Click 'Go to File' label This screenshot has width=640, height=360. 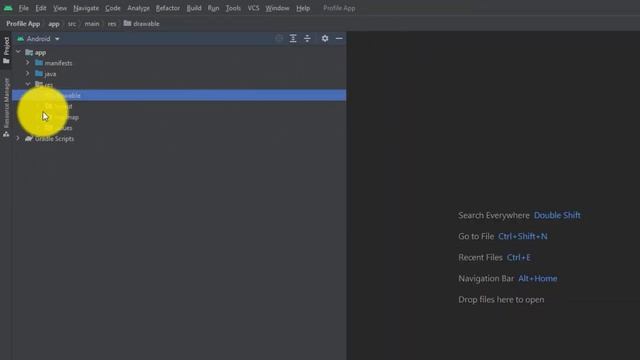(x=476, y=236)
